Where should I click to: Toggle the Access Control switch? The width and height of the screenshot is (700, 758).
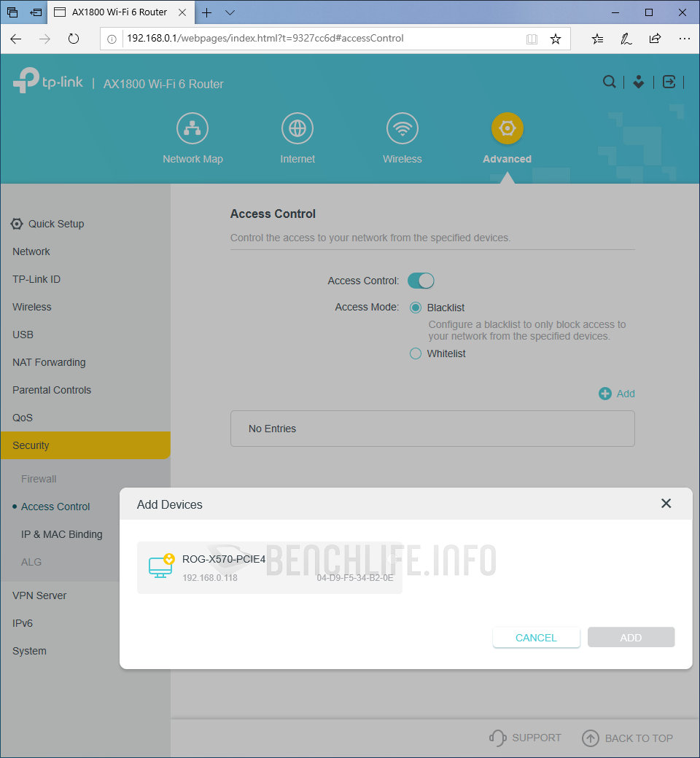421,281
